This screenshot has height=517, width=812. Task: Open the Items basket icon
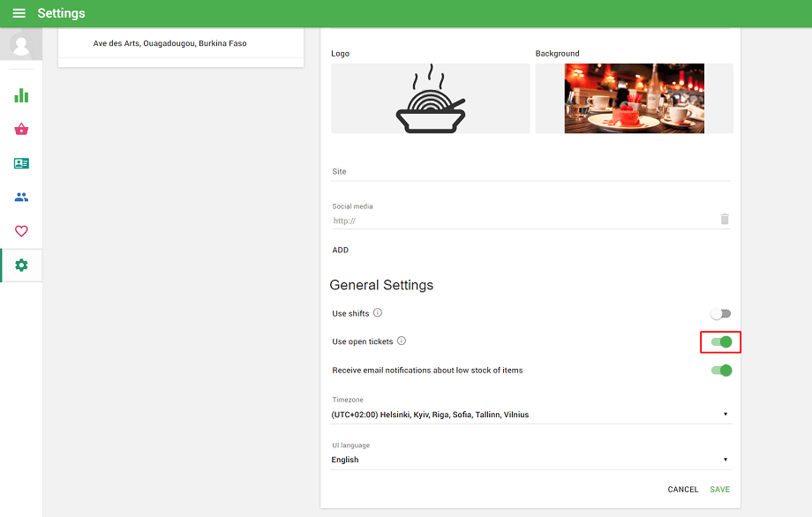(x=21, y=129)
